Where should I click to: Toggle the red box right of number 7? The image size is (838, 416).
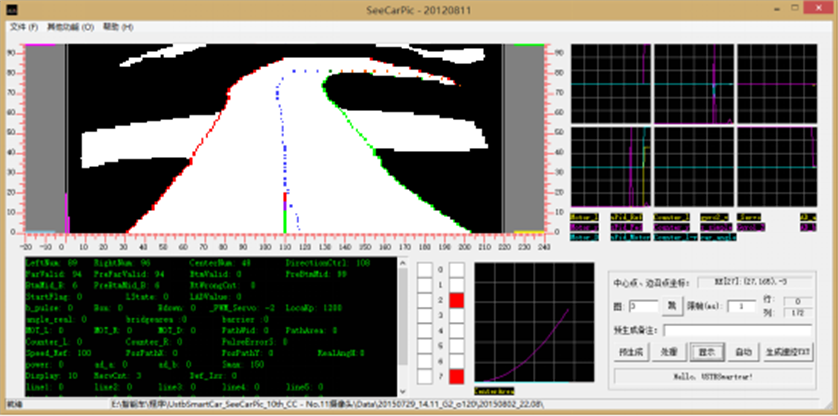pyautogui.click(x=456, y=376)
